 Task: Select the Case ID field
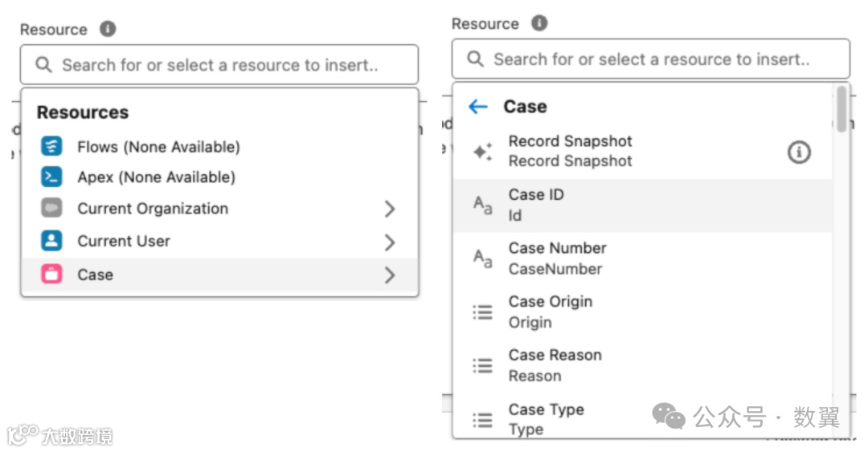(536, 205)
